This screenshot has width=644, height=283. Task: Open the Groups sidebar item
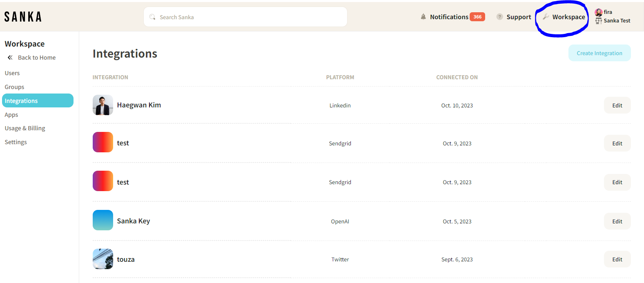tap(14, 87)
